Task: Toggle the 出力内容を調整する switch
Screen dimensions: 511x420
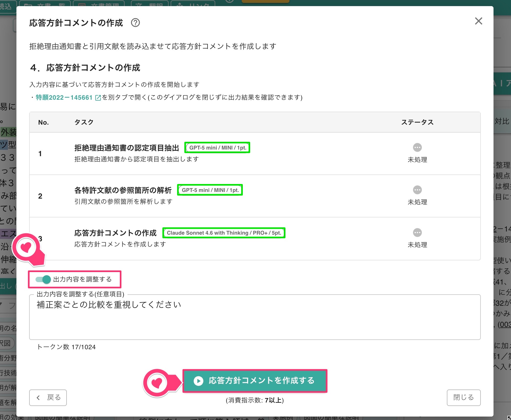Action: tap(43, 279)
